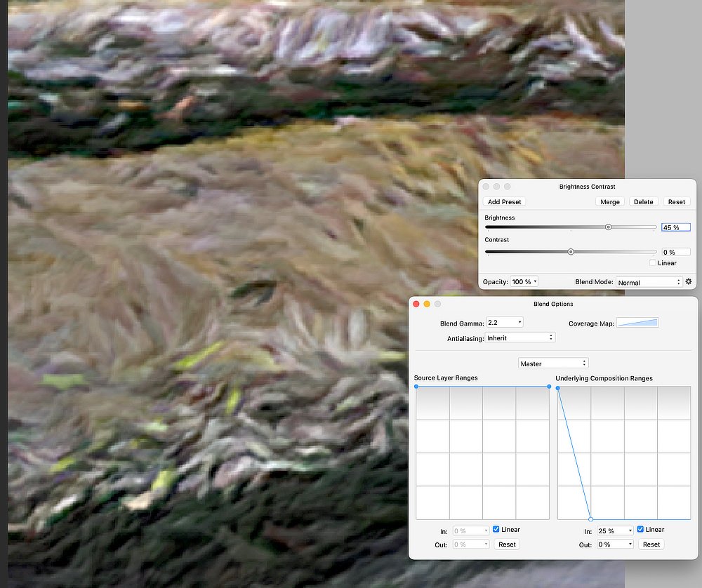Reset the Source Layer Ranges curve
The width and height of the screenshot is (702, 588).
point(507,544)
